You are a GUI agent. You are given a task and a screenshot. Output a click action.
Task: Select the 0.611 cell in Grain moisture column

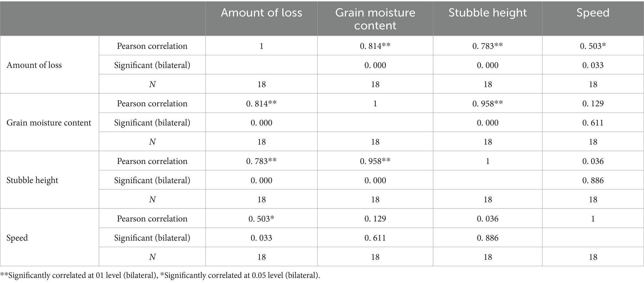point(375,238)
